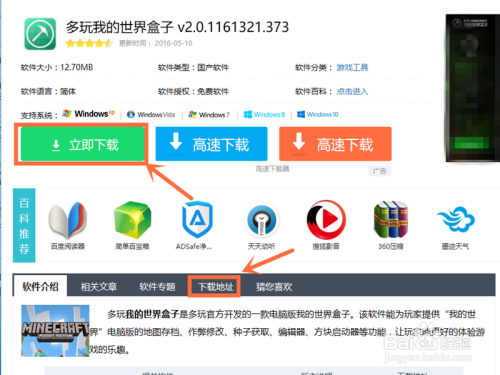Click the 多玩我的世界盒子 pickaxe app icon
The height and width of the screenshot is (375, 500).
click(x=40, y=34)
